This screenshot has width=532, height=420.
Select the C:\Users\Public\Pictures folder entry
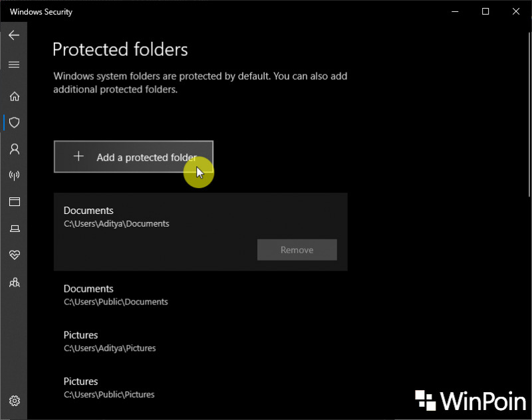[201, 388]
